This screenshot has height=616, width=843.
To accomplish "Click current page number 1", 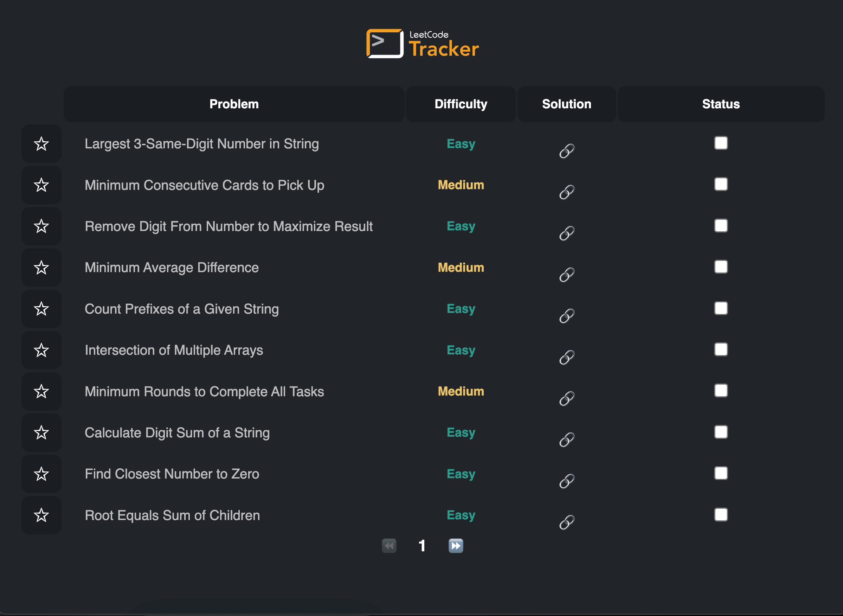I will click(x=422, y=546).
